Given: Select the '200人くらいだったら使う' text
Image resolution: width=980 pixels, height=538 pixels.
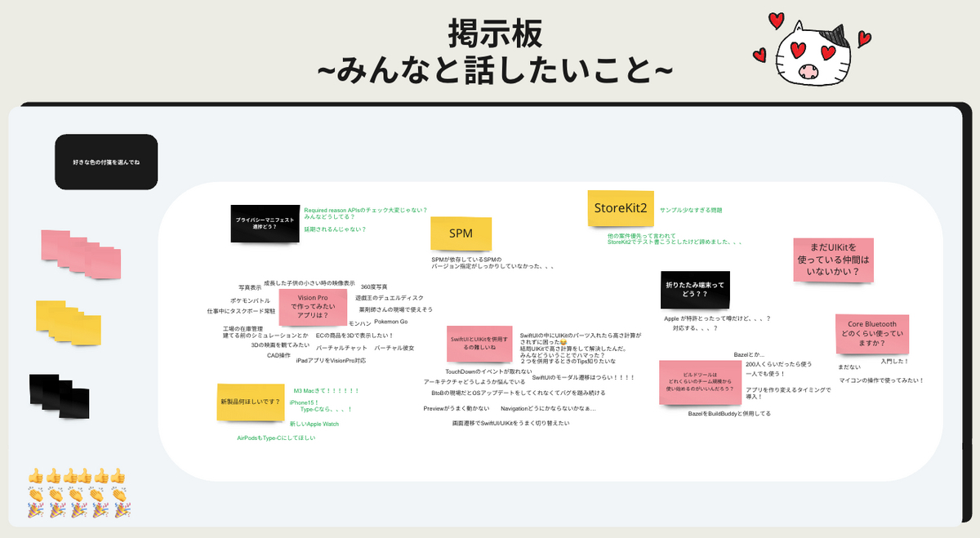Looking at the screenshot, I should pyautogui.click(x=779, y=364).
